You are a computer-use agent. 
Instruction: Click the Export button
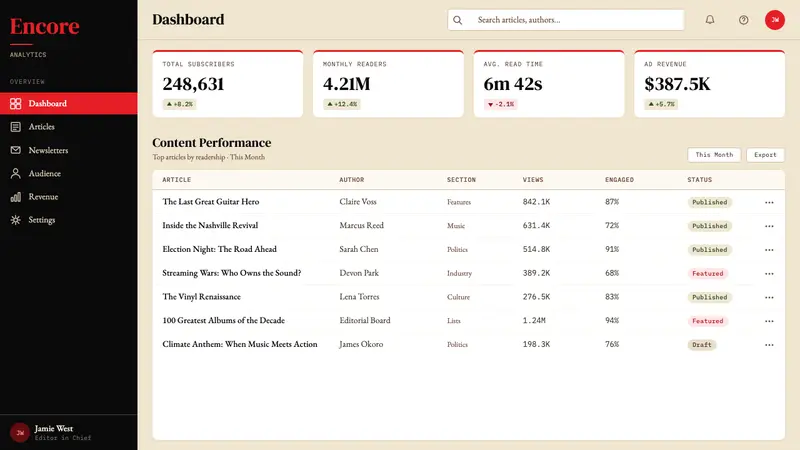(x=765, y=155)
